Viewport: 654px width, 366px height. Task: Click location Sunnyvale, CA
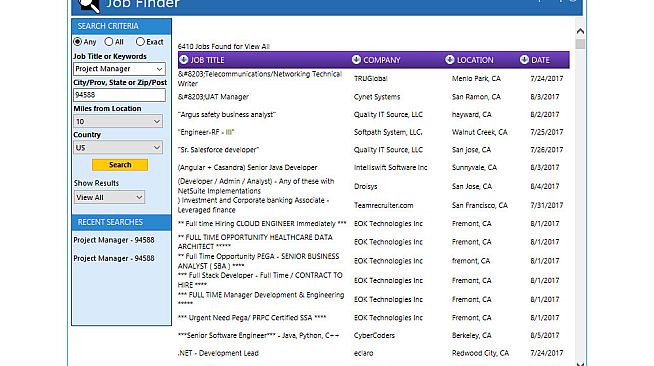(x=474, y=168)
